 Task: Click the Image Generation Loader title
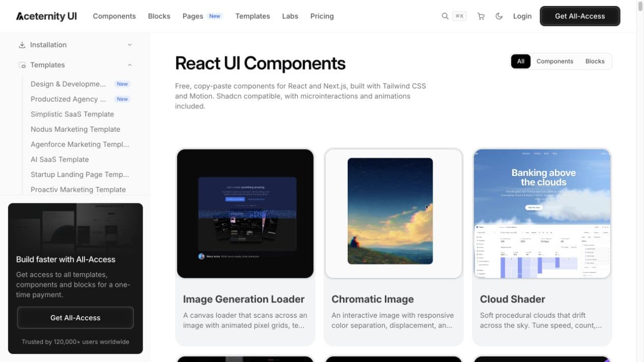pyautogui.click(x=244, y=299)
